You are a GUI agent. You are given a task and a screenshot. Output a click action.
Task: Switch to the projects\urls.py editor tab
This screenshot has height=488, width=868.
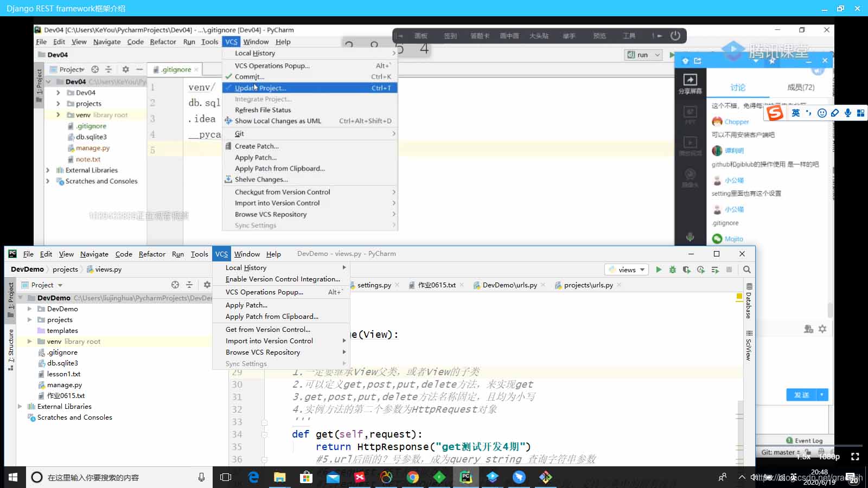pos(588,285)
